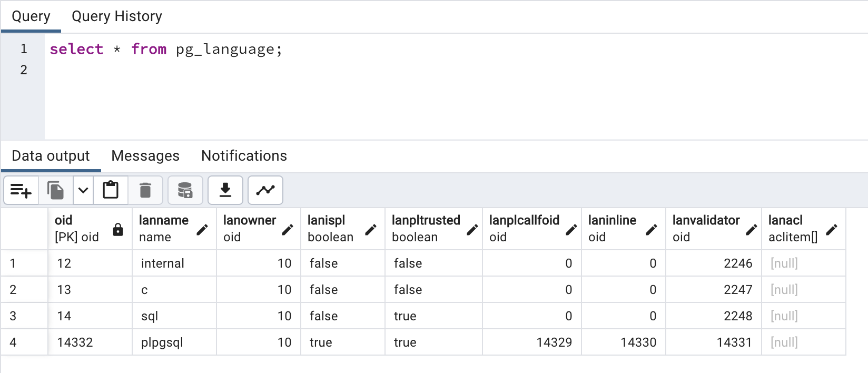Click the lock icon in oid column

pos(118,229)
